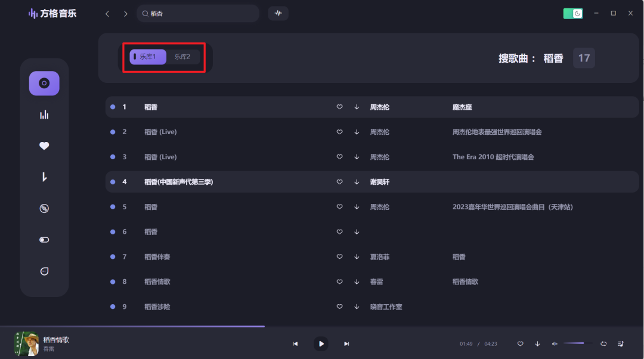Select song title 稻香(中国新声代第三季)
This screenshot has width=644, height=359.
point(179,182)
